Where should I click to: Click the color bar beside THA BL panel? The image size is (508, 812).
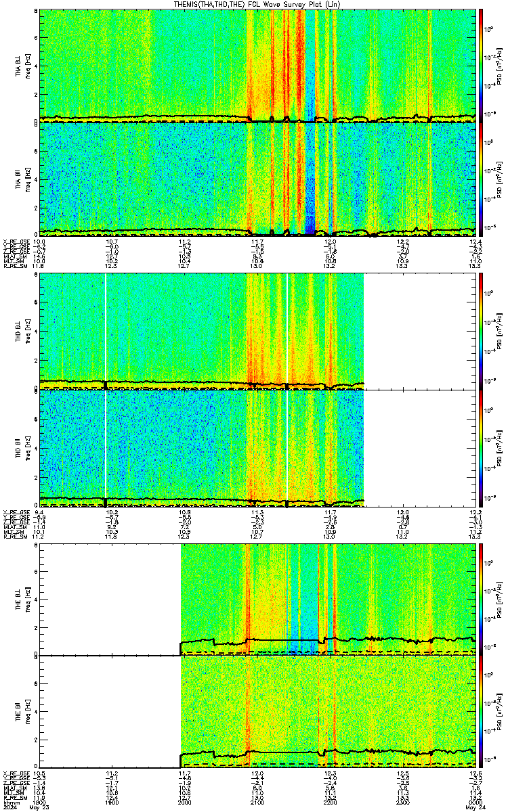tap(482, 66)
